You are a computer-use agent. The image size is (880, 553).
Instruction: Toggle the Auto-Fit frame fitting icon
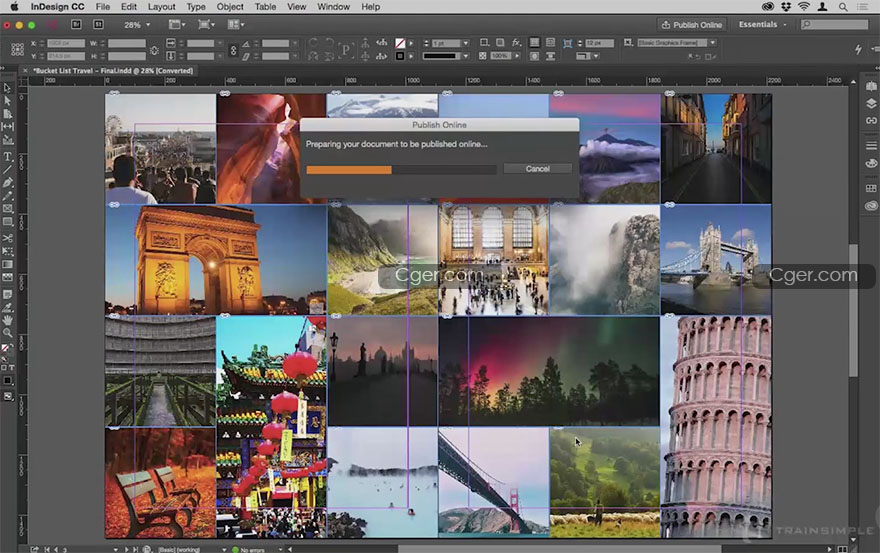click(x=567, y=43)
